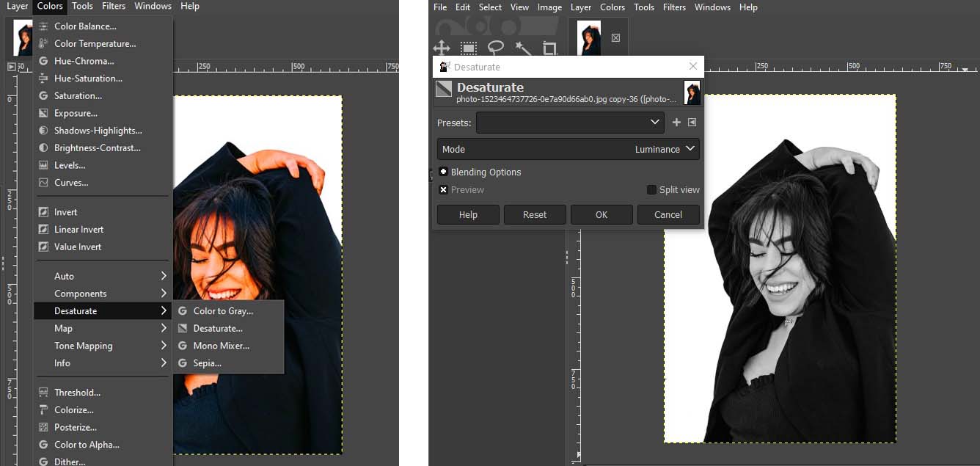
Task: Select the Crop tool
Action: [x=549, y=48]
